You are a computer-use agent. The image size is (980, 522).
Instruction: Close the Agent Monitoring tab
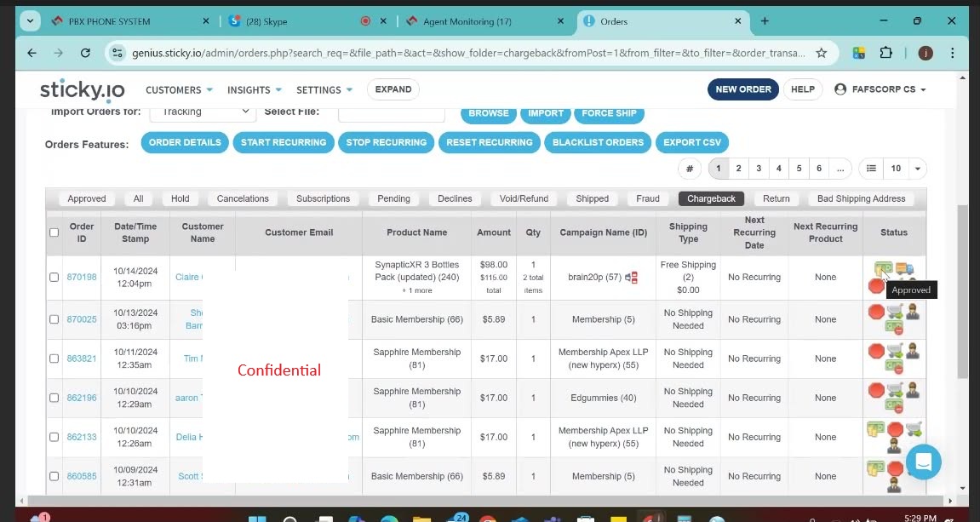tap(560, 21)
